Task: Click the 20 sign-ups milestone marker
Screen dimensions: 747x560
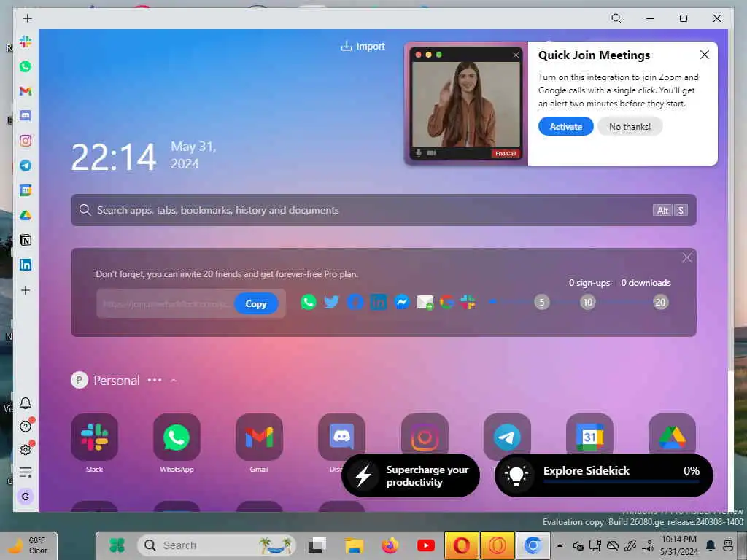Action: pyautogui.click(x=660, y=302)
